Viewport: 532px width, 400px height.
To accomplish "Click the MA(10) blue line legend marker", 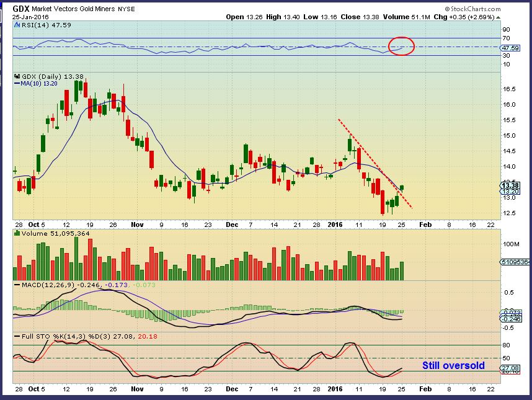I will pyautogui.click(x=17, y=84).
